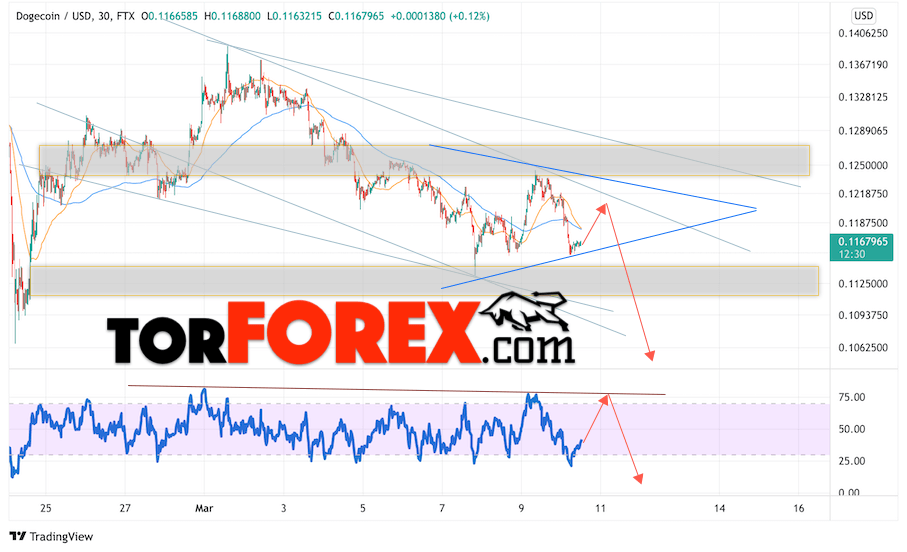Click the open value O0.1166585

[169, 16]
